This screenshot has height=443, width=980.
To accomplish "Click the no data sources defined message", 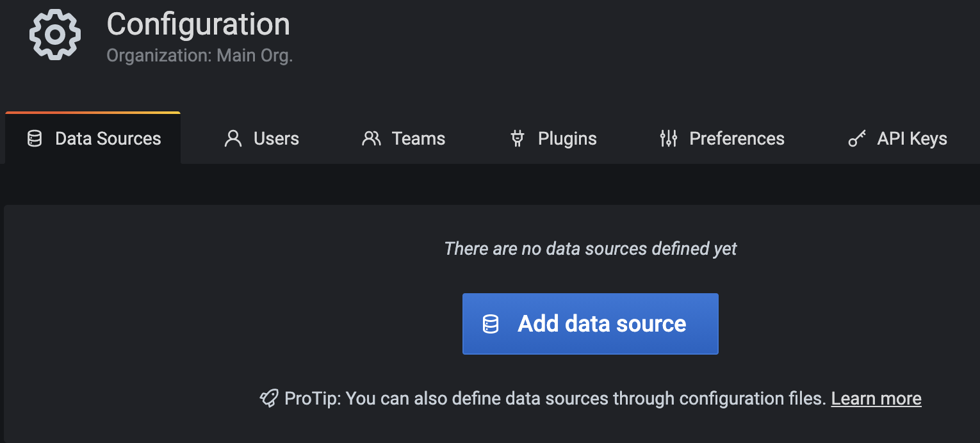I will pos(590,248).
